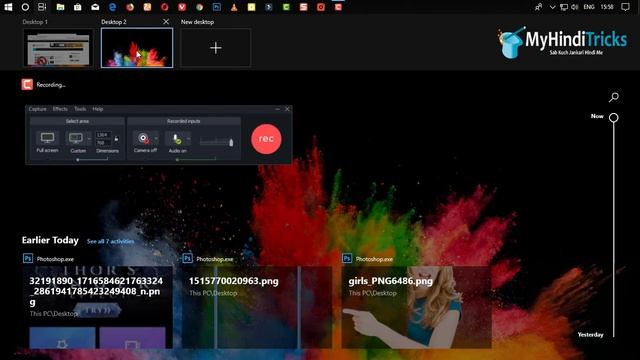The image size is (640, 360).
Task: Open See all 7 activities link
Action: click(x=110, y=241)
